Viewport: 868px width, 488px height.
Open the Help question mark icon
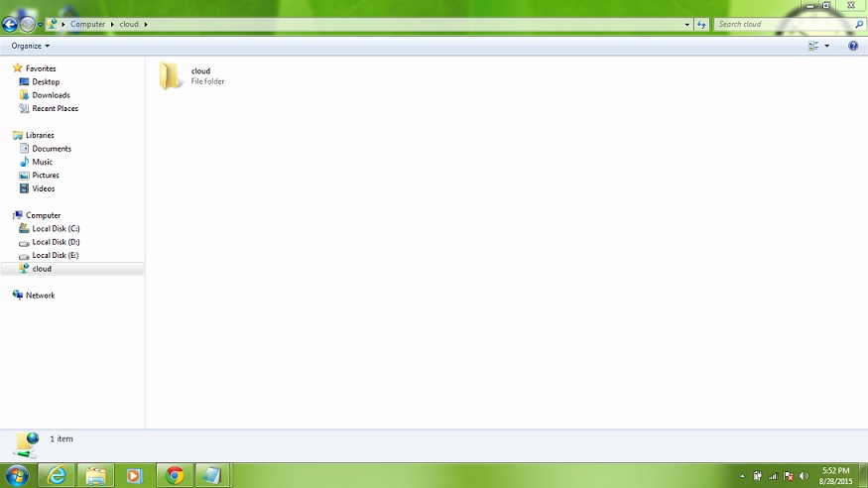(853, 46)
